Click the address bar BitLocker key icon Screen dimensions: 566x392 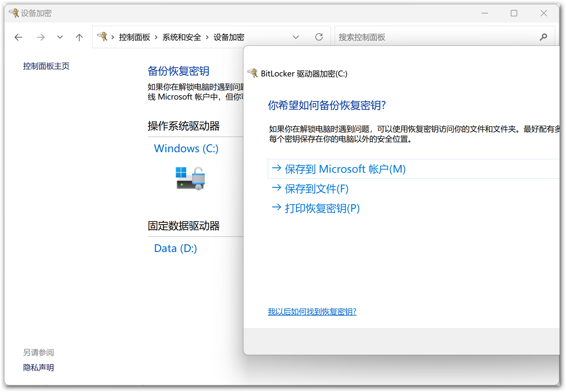pyautogui.click(x=102, y=37)
